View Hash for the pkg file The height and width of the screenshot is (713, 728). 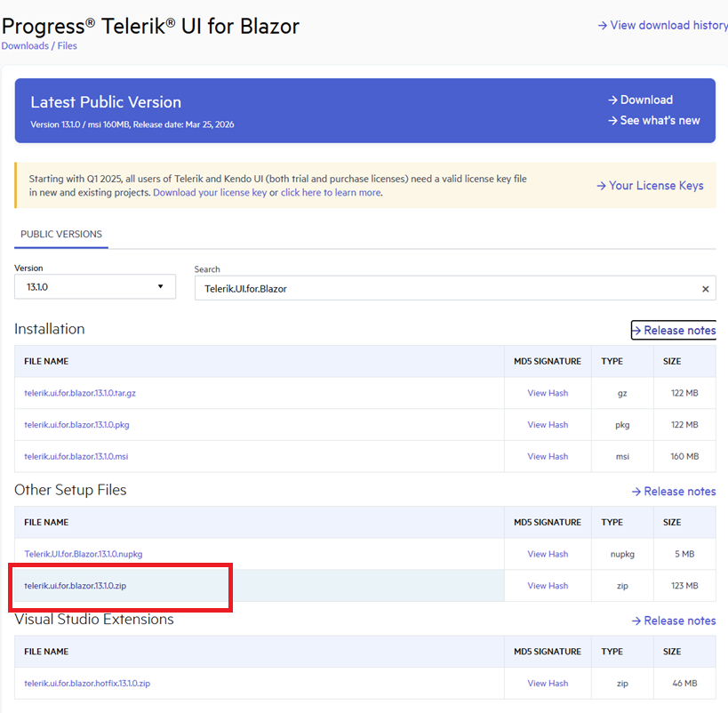(x=548, y=425)
